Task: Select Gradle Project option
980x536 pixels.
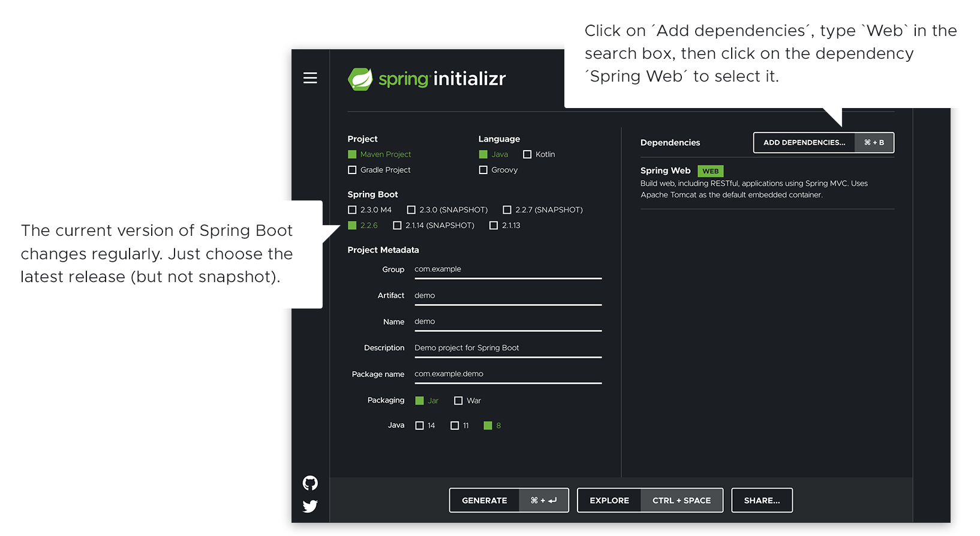Action: click(352, 170)
